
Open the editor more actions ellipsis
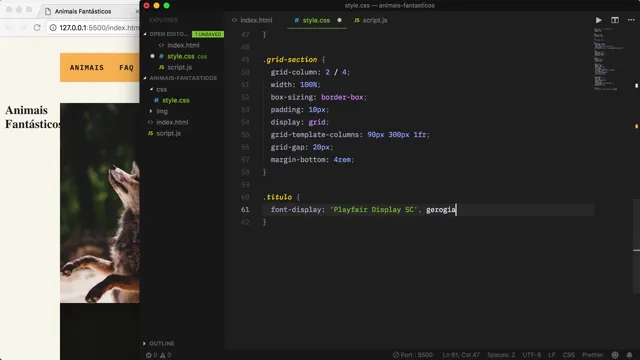click(631, 20)
